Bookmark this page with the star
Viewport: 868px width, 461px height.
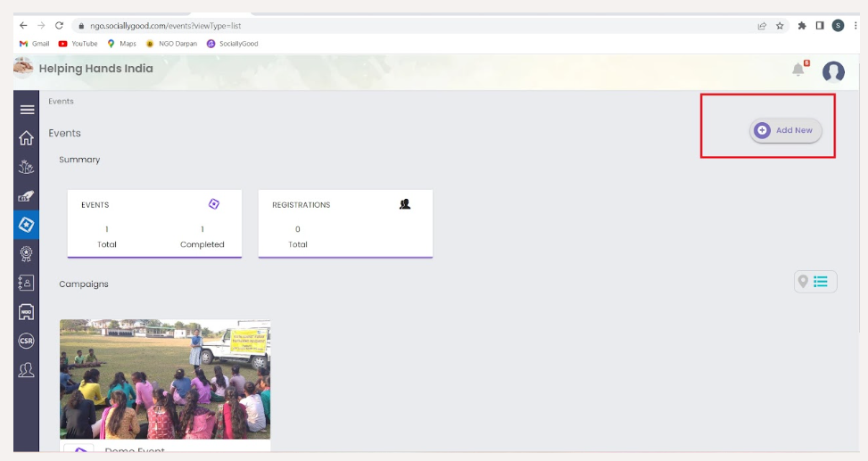click(780, 26)
